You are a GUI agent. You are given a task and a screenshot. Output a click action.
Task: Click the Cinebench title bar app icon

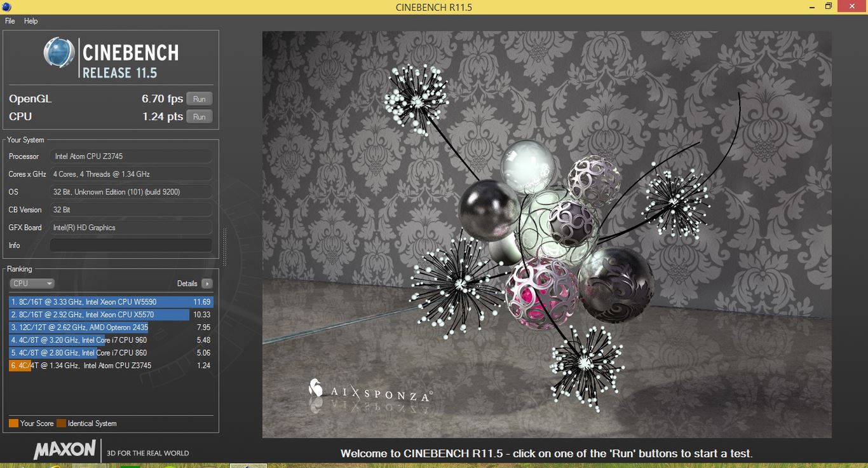click(x=6, y=7)
